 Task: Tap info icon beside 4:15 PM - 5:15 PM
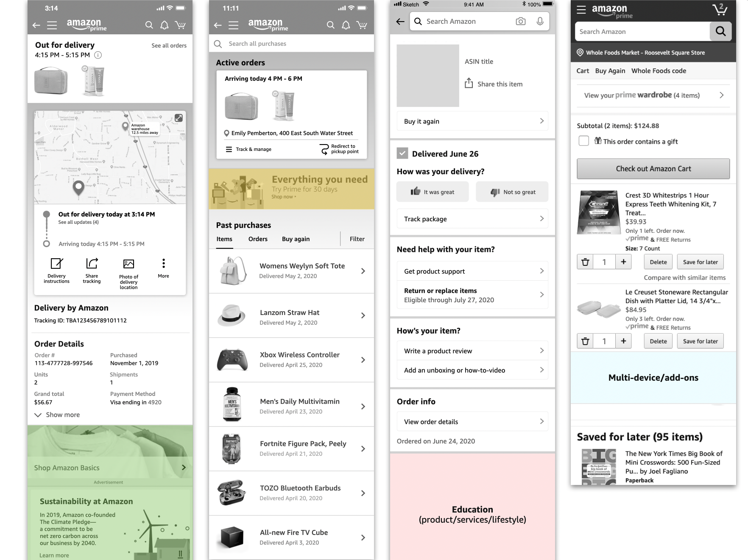tap(98, 55)
